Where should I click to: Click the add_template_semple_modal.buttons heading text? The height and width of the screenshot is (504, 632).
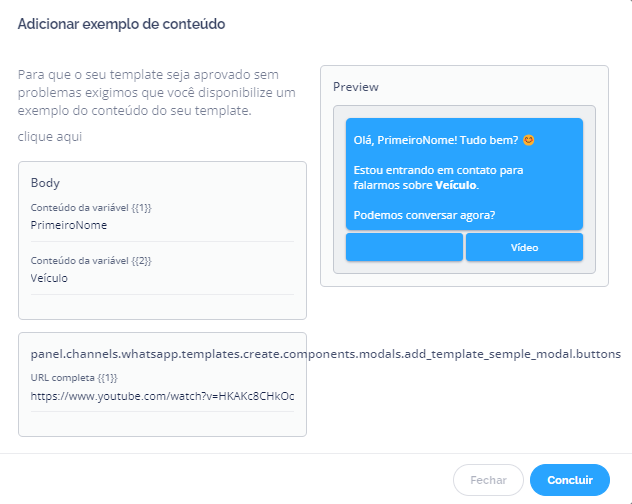(325, 354)
